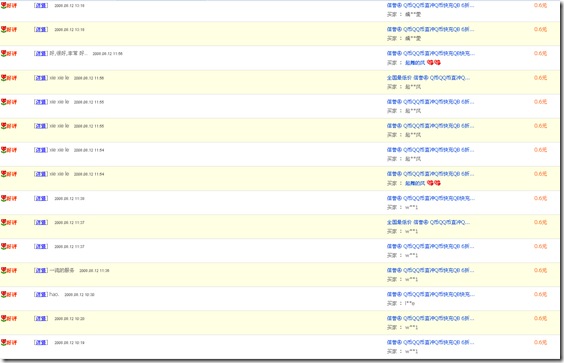Image resolution: width=564 pixels, height=363 pixels.
Task: Click the 全国最低价 item link above buyer w**1
Action: [428, 222]
